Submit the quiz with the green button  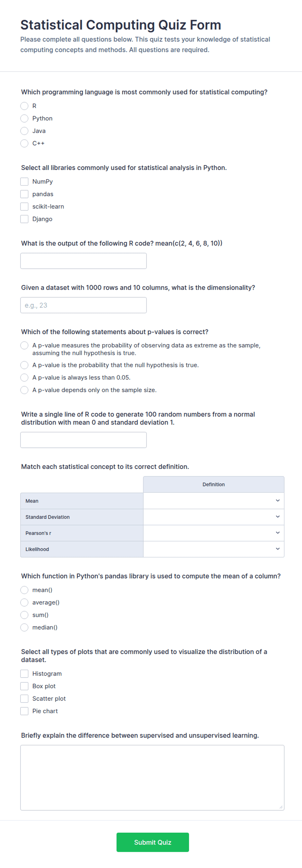coord(153,842)
